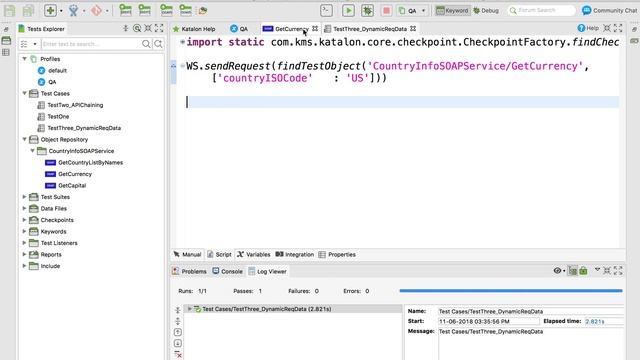Open the Console tab
Viewport: 640px width, 360px height.
(227, 271)
